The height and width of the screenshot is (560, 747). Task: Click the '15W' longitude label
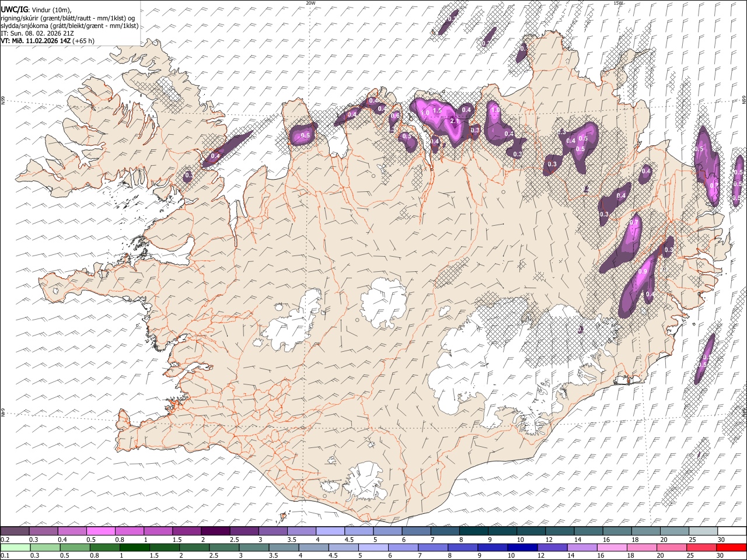617,3
